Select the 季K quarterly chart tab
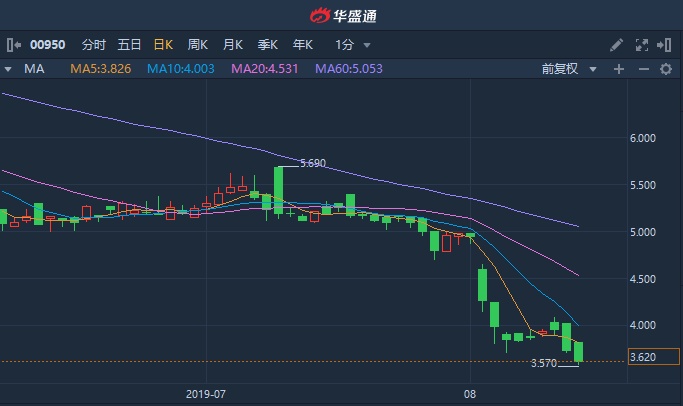Screen dimensions: 683x406 (x=267, y=45)
